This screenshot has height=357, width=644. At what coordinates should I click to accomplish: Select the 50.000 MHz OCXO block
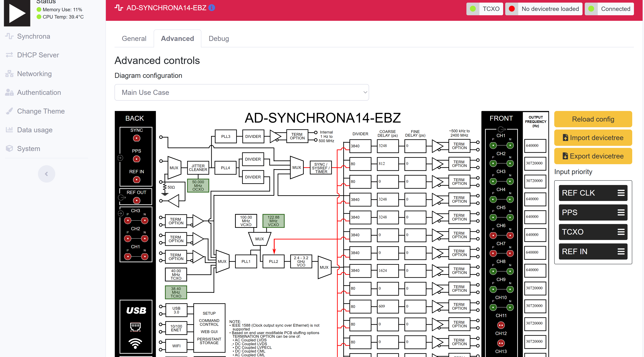coord(198,186)
